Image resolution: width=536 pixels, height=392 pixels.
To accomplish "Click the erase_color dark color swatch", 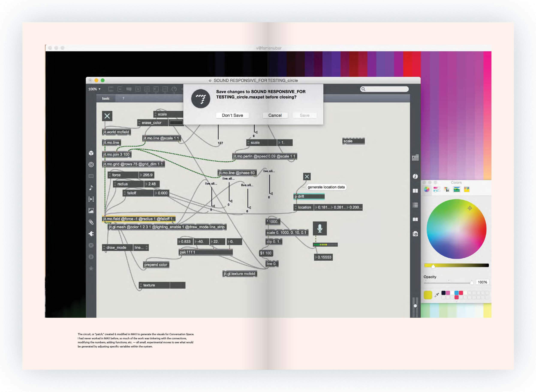I will click(x=176, y=123).
